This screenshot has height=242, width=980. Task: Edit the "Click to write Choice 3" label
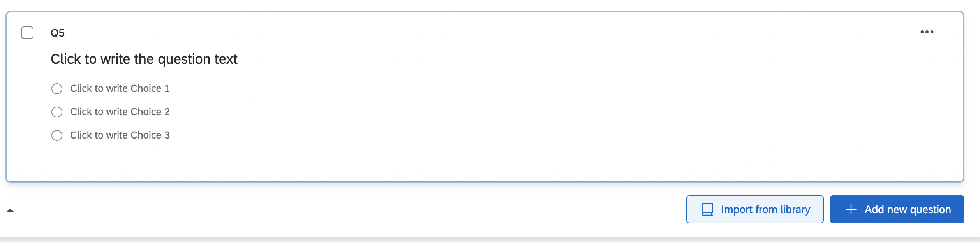pyautogui.click(x=120, y=135)
